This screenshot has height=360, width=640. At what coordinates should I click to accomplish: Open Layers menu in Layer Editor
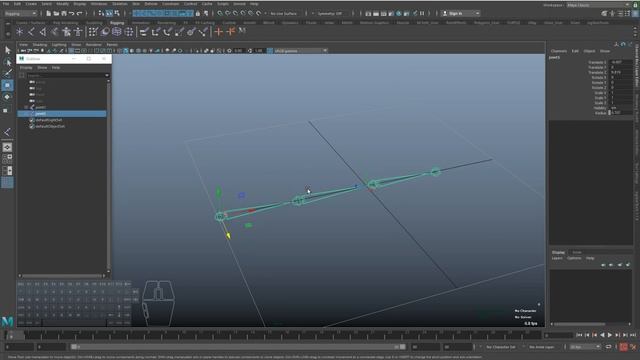click(x=557, y=258)
